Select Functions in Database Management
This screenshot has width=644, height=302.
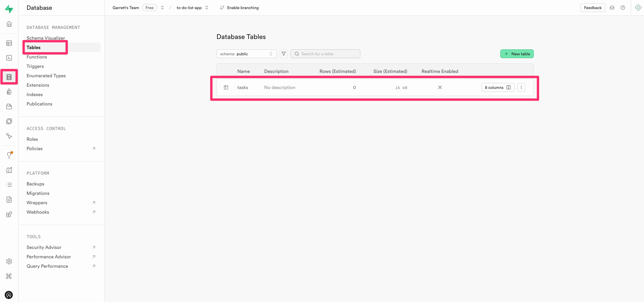click(x=37, y=57)
